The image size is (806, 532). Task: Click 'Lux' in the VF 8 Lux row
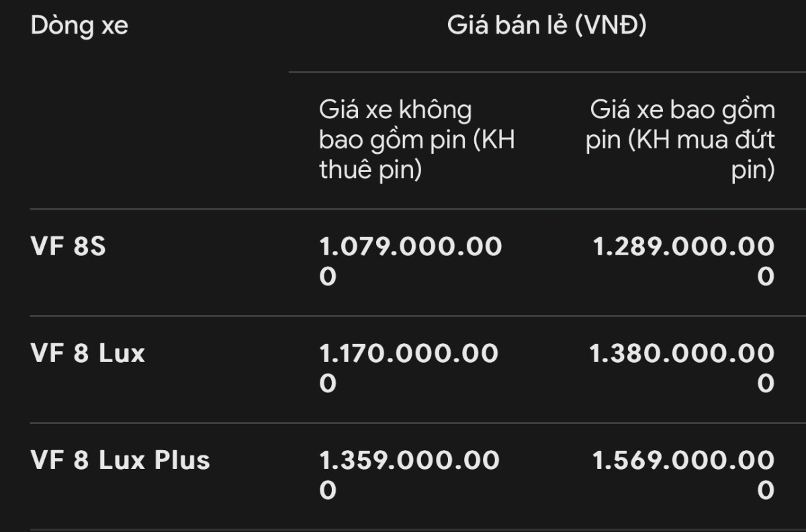click(x=122, y=353)
